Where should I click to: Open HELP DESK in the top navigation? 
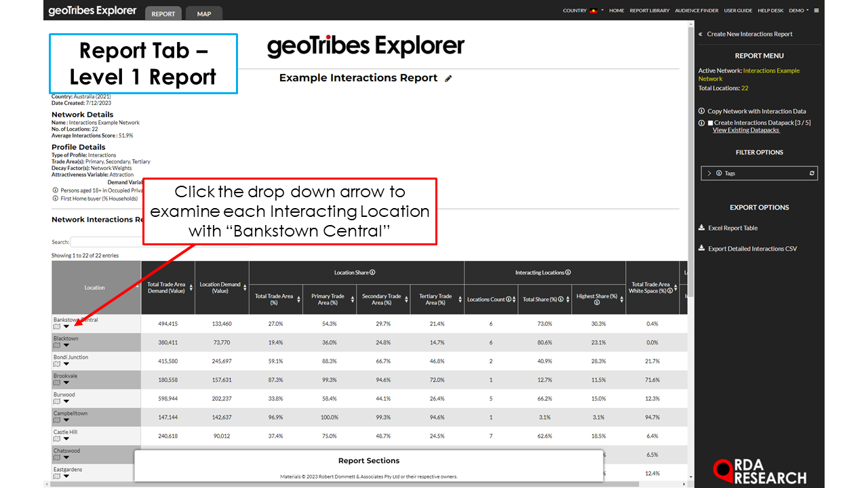click(x=770, y=11)
